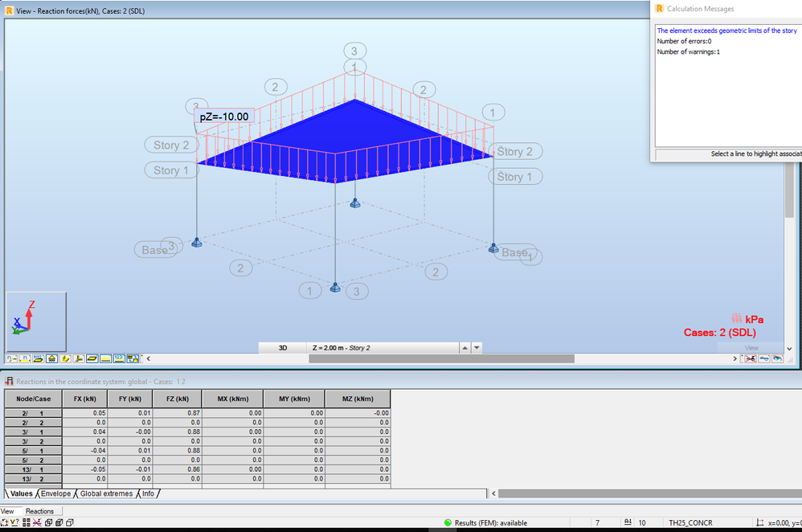Click the snap settings icon in status bar

click(5, 522)
